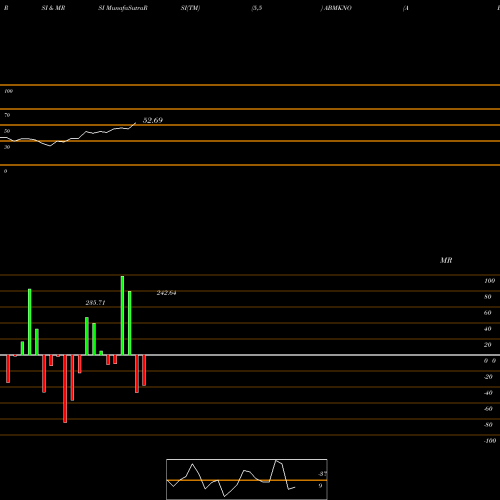Click the ABMKNO symbol text in header
Viewport: 500px width, 500px height.
pyautogui.click(x=337, y=8)
